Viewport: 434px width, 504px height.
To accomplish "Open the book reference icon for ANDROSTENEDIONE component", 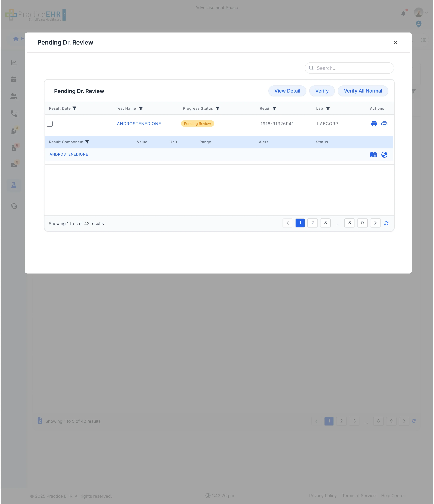I will coord(373,155).
